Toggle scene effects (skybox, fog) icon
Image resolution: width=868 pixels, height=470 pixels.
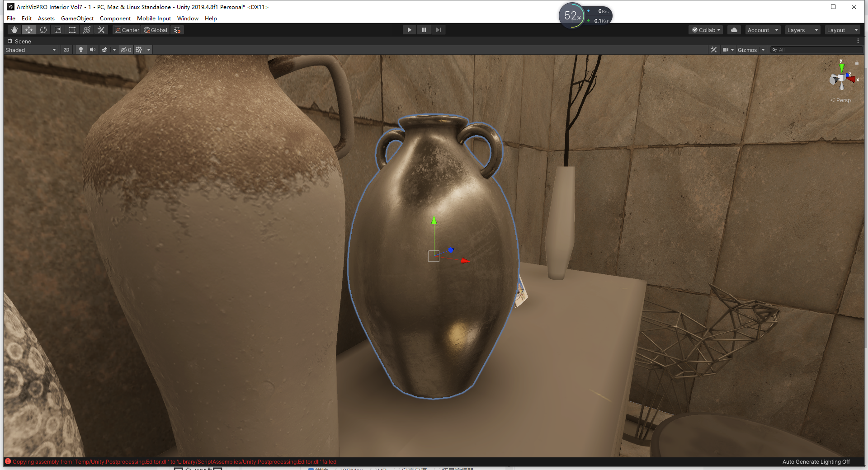pos(104,50)
